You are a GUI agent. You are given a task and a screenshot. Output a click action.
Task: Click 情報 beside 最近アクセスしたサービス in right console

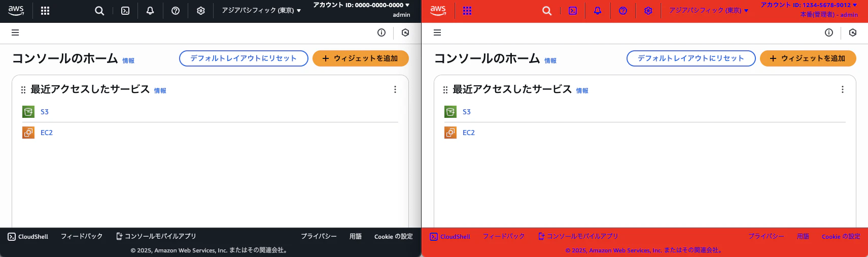coord(582,91)
